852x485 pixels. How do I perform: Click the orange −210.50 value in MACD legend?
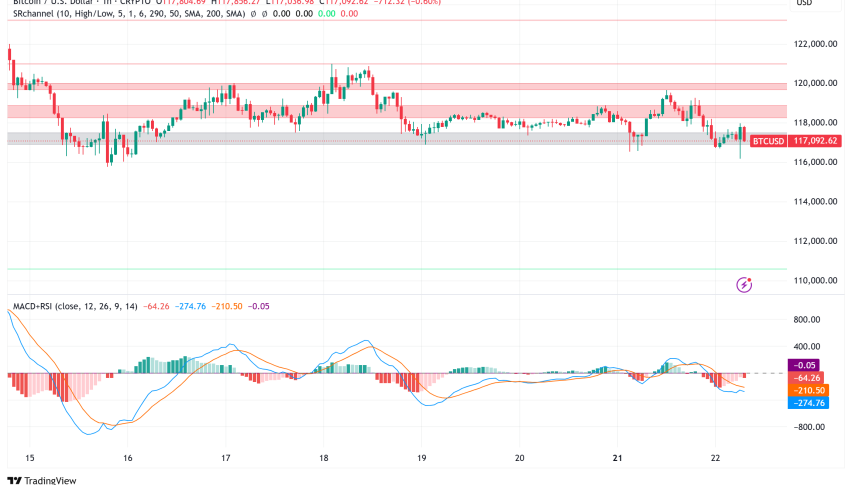227,306
